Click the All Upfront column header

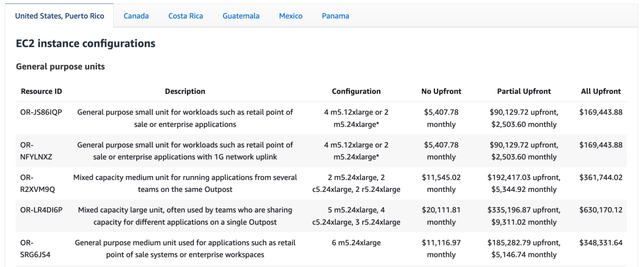click(x=601, y=91)
